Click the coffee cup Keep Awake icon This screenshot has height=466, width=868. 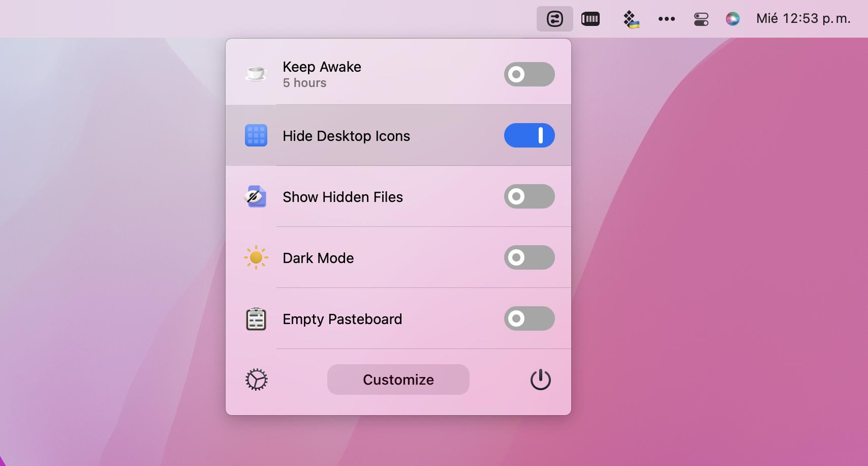pos(256,74)
